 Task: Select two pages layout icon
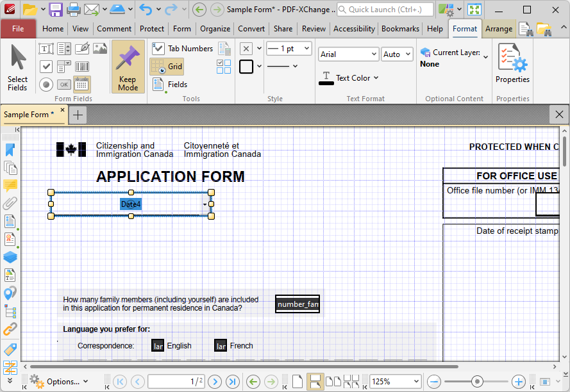333,382
